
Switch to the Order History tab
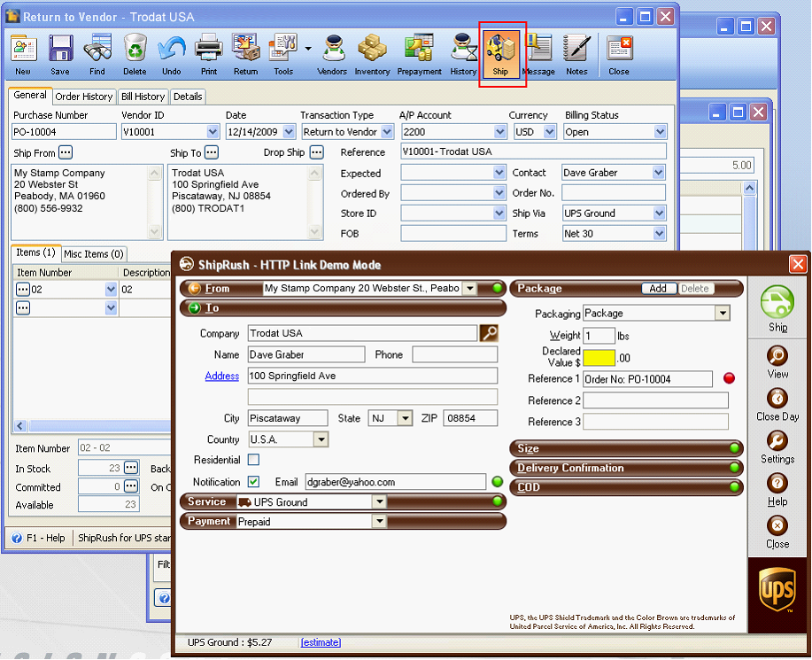[84, 97]
